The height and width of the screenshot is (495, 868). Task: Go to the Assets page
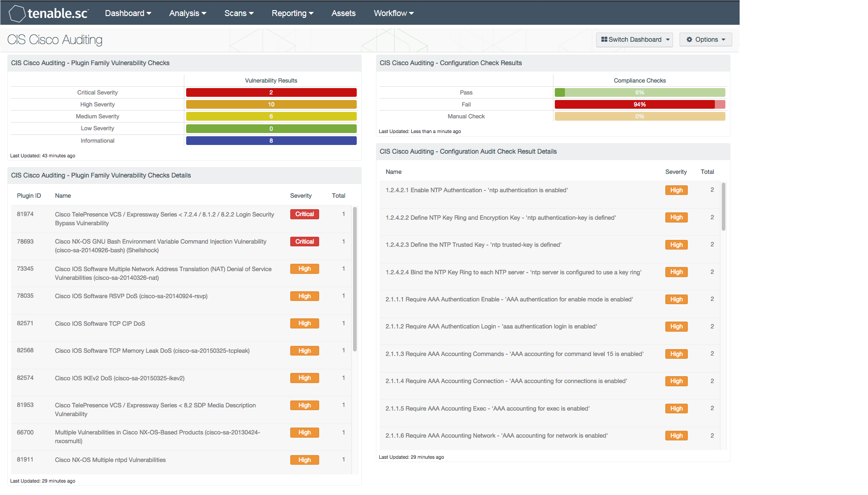pos(343,13)
